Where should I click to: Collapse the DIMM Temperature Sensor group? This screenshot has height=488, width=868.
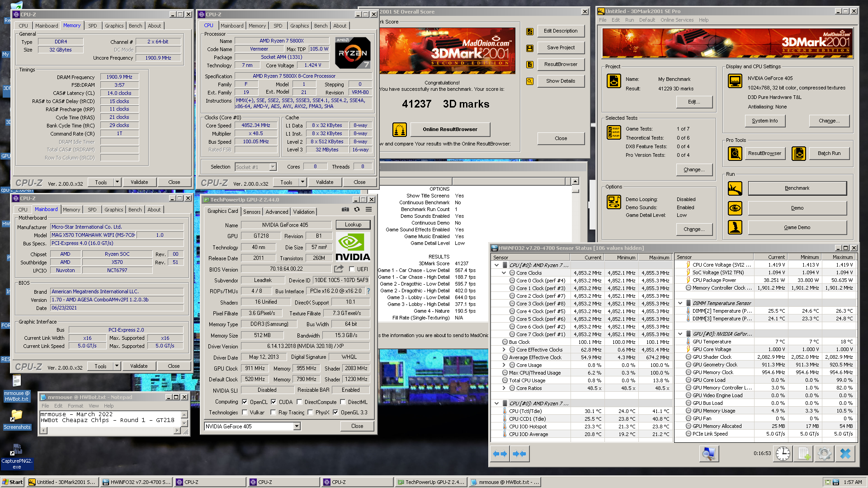680,303
